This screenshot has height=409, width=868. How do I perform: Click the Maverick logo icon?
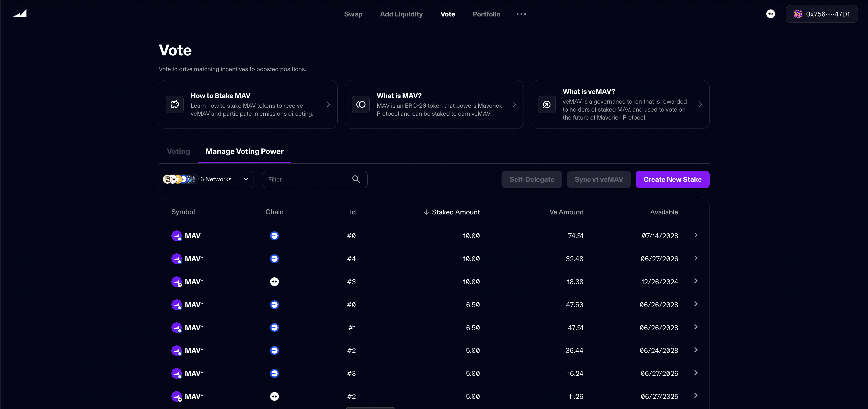click(20, 14)
